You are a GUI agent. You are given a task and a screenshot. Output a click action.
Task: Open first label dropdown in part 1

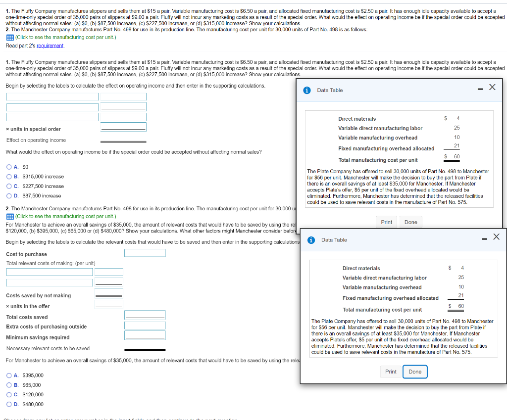52,97
